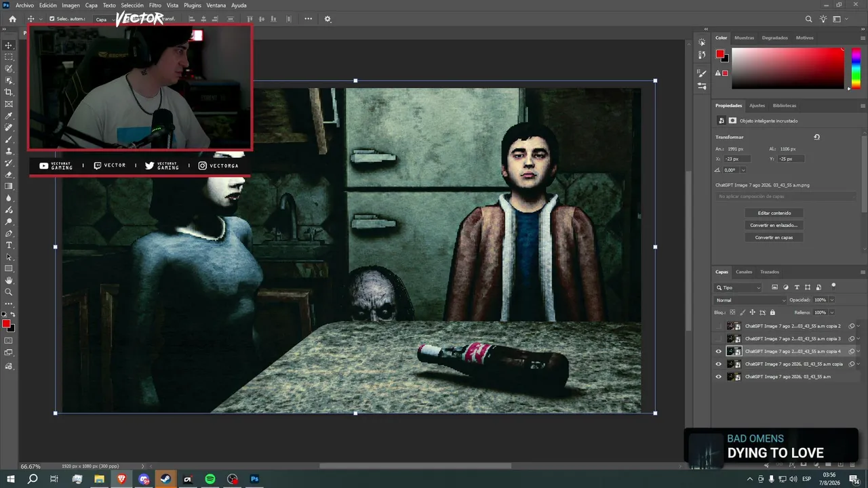Select the Rectangular Marquee tool
Image resolution: width=868 pixels, height=488 pixels.
(9, 57)
